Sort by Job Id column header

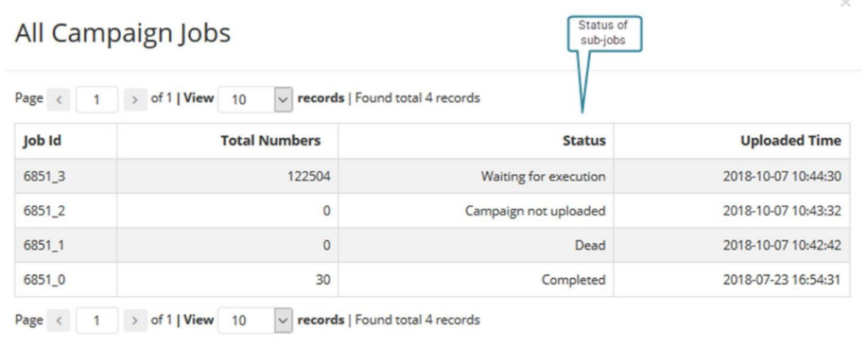tap(42, 141)
